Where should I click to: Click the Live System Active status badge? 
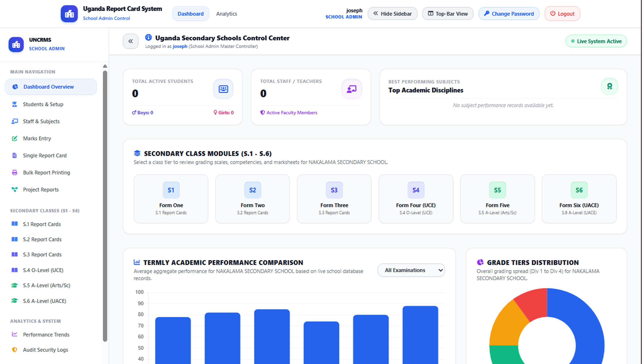596,41
